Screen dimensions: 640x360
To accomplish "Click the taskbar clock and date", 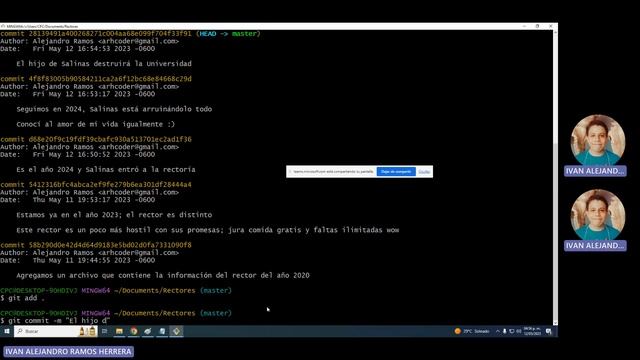I will pyautogui.click(x=532, y=331).
